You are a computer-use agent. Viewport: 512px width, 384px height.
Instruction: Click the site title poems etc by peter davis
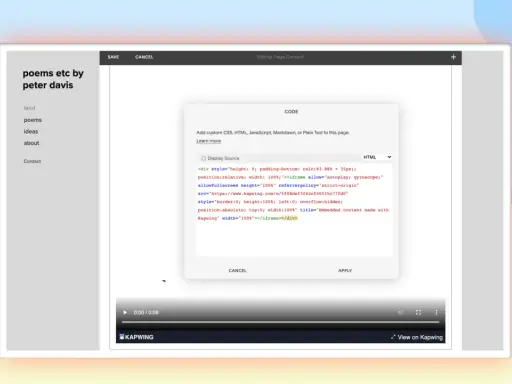click(53, 79)
